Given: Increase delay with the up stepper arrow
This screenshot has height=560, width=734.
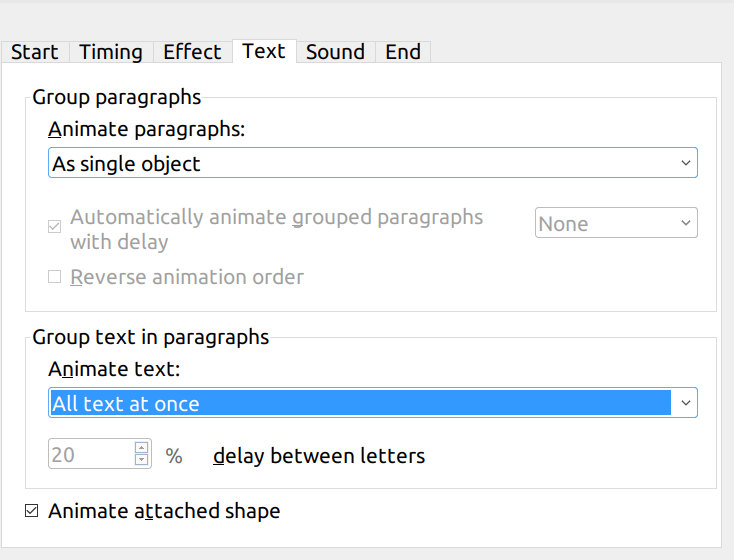Looking at the screenshot, I should 141,449.
